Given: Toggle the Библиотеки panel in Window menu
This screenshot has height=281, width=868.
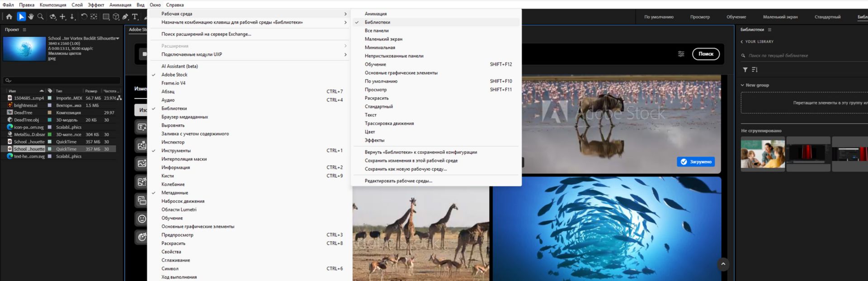Looking at the screenshot, I should click(174, 109).
